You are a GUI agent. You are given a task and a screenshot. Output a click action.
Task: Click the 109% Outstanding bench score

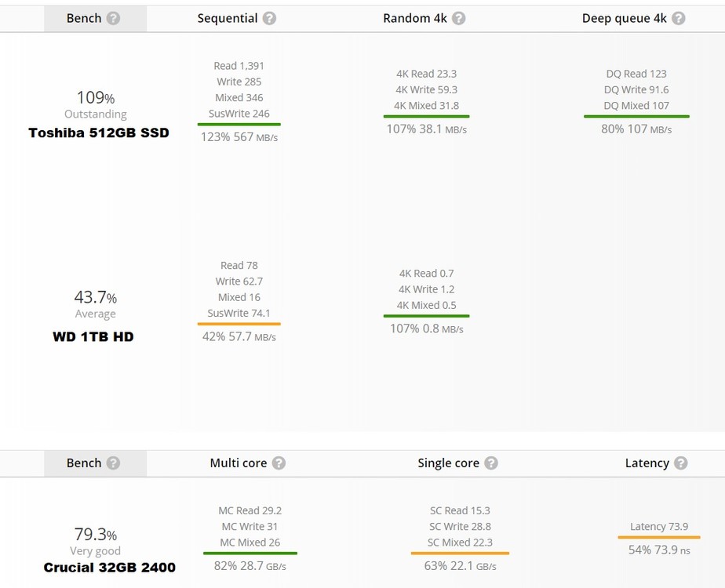96,98
